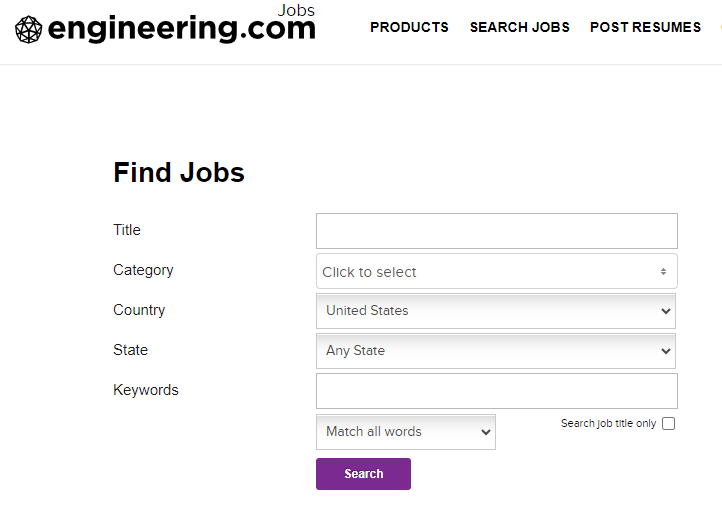
Task: Open the Category 'Click to select' dropdown
Action: (497, 272)
